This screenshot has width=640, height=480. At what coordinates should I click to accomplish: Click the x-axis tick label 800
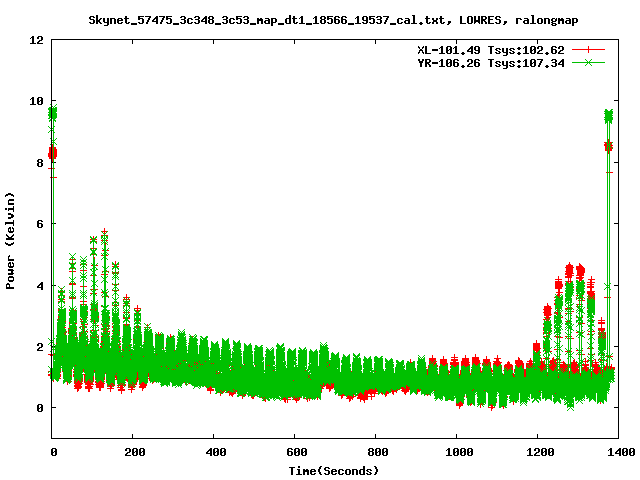(x=378, y=452)
